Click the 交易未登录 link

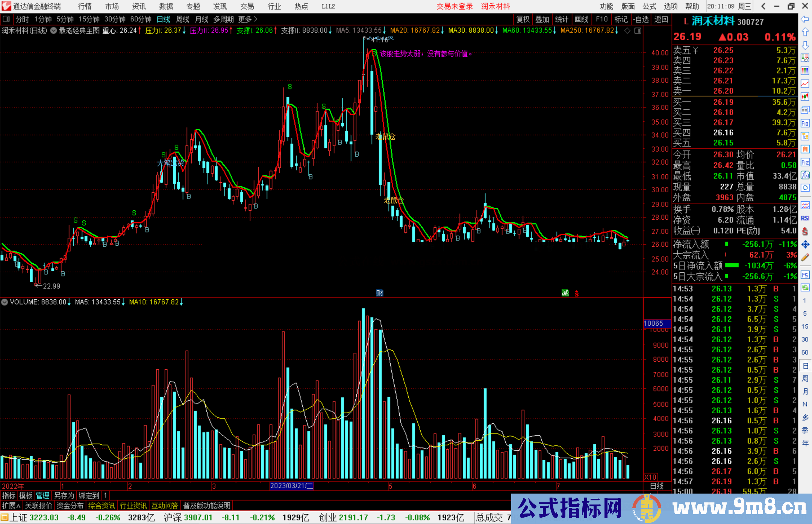pyautogui.click(x=454, y=6)
